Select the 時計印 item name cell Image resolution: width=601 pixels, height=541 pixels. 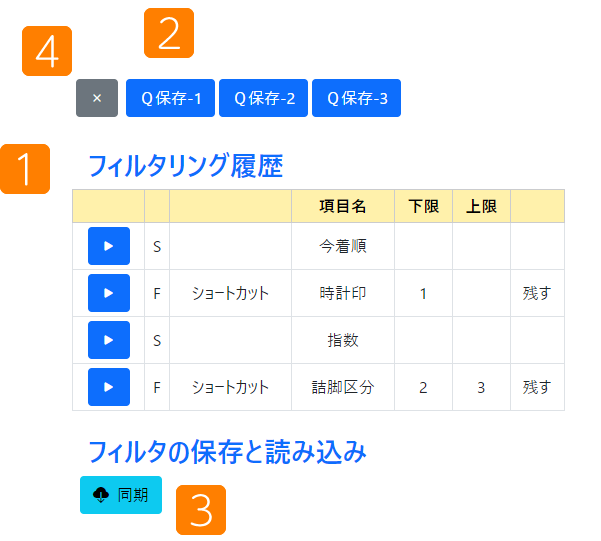[x=343, y=293]
